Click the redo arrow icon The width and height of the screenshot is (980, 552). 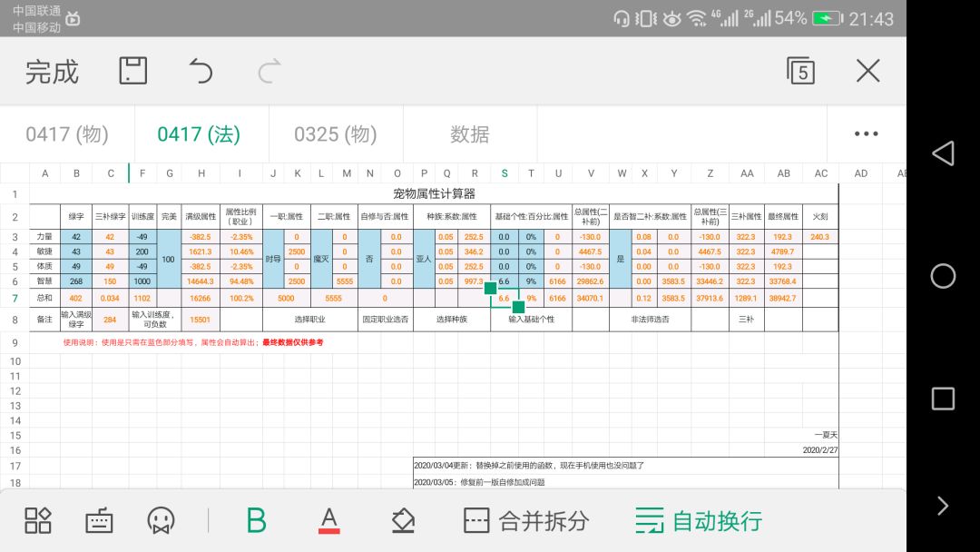pos(269,71)
